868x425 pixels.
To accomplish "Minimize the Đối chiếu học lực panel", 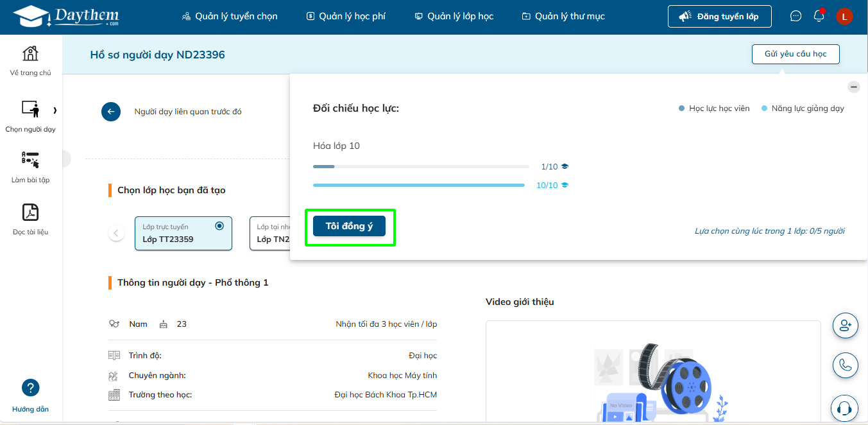I will 853,87.
